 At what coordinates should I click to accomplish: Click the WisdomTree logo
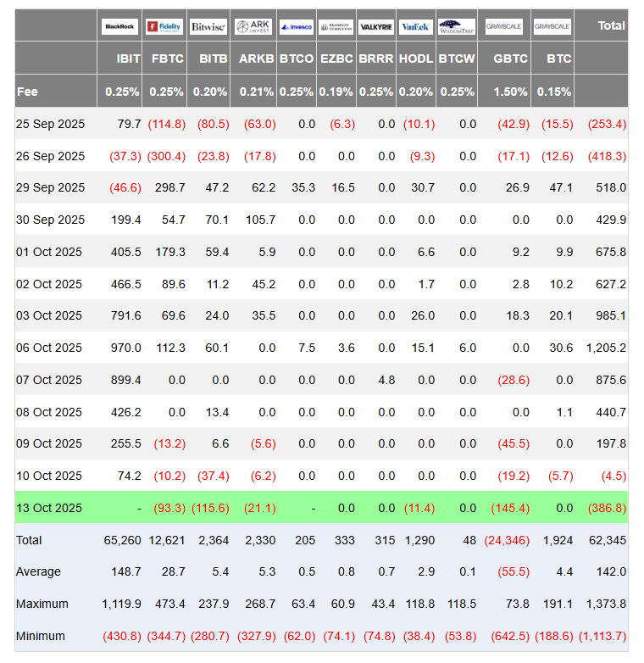click(457, 26)
